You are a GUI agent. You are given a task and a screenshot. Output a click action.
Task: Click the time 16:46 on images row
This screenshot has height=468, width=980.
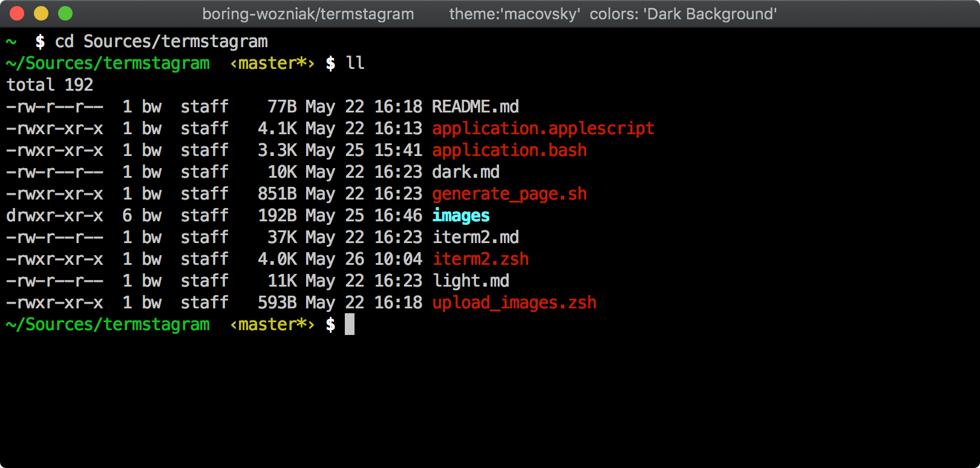398,215
